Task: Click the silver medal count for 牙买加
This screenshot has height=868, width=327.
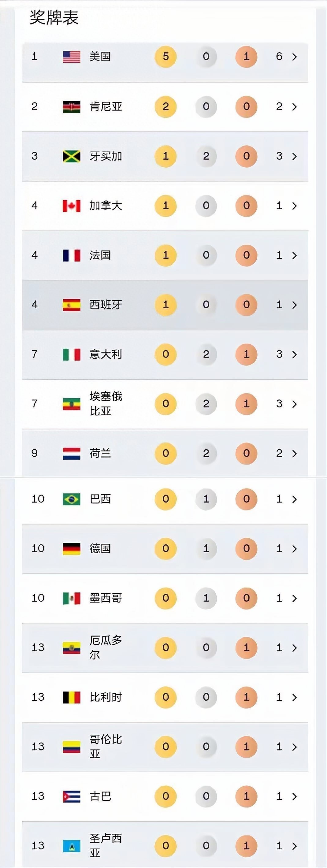Action: point(206,156)
